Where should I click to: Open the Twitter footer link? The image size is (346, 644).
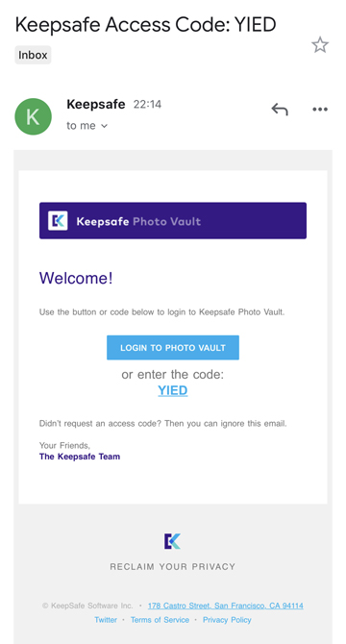tap(106, 620)
